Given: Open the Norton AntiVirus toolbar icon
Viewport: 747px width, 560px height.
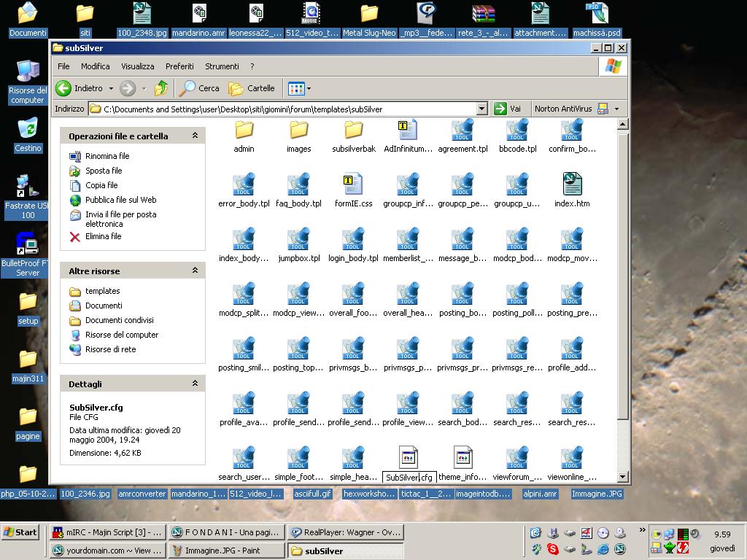Looking at the screenshot, I should point(603,109).
